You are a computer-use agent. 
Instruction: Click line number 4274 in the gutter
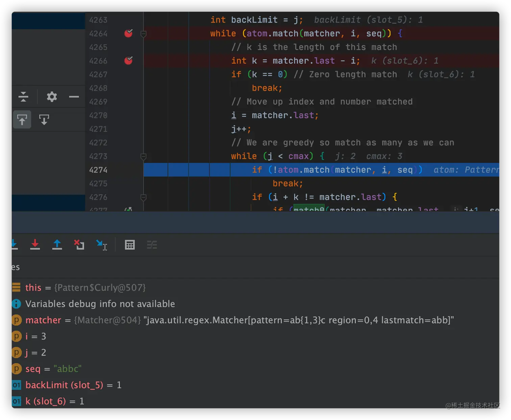click(x=98, y=170)
